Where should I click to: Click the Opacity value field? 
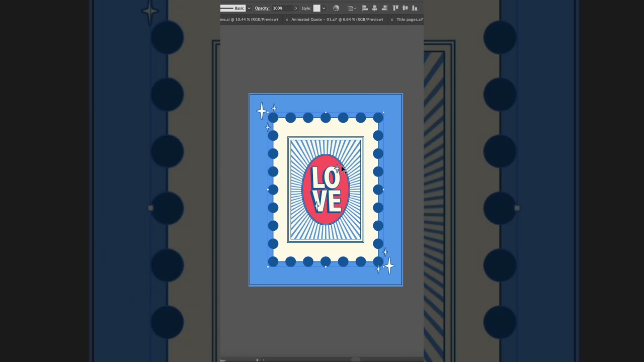point(282,8)
